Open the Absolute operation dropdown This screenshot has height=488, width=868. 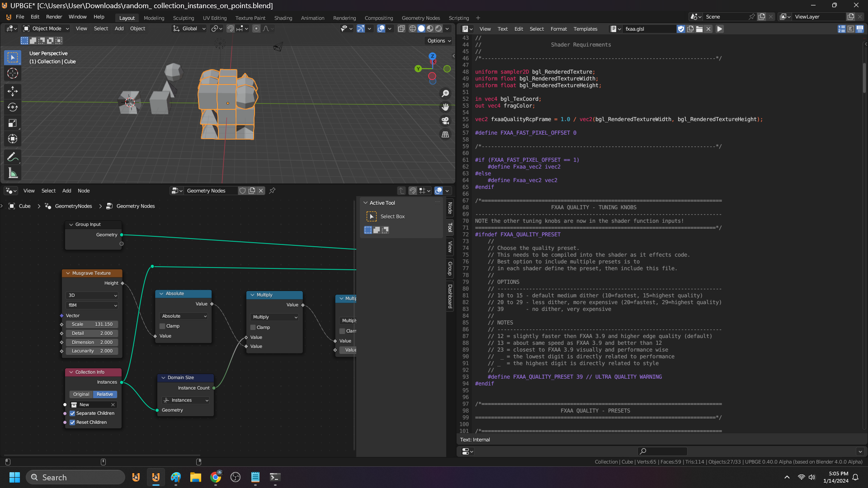(184, 316)
